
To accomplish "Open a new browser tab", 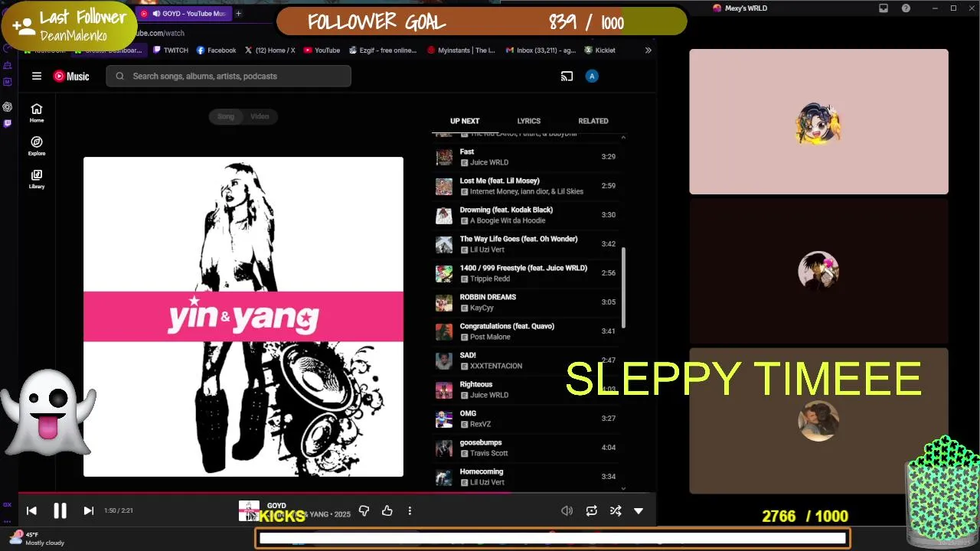I will pyautogui.click(x=238, y=13).
